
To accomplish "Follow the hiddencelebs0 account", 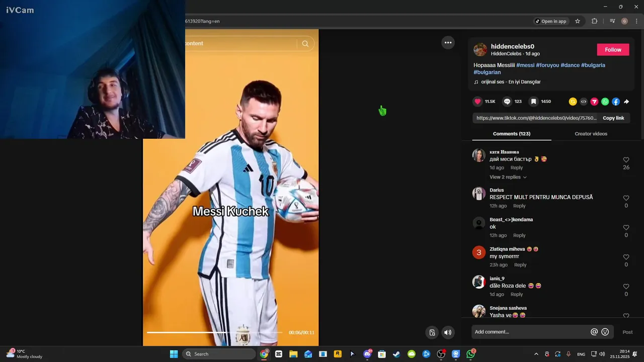I will (613, 50).
